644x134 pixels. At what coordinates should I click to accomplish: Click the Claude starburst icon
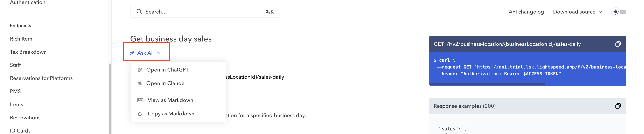pos(140,83)
